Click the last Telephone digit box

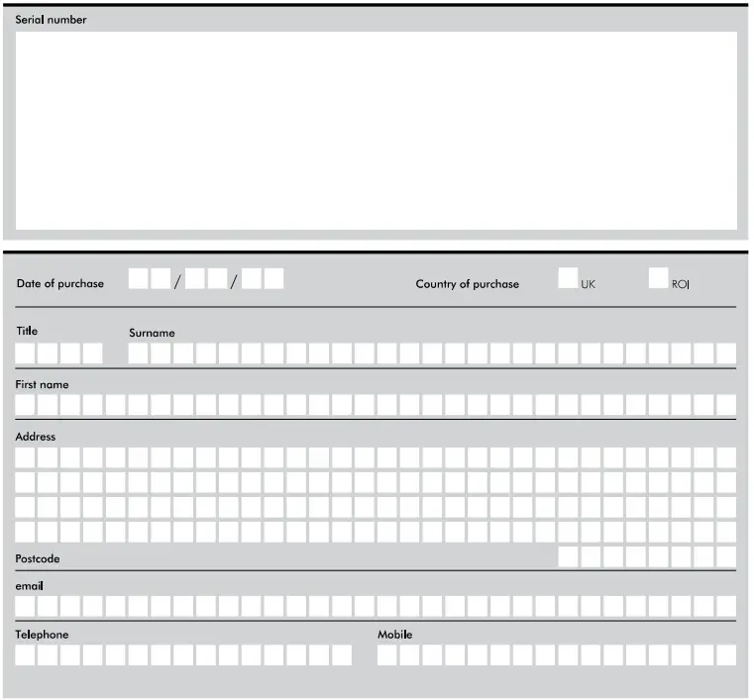342,655
